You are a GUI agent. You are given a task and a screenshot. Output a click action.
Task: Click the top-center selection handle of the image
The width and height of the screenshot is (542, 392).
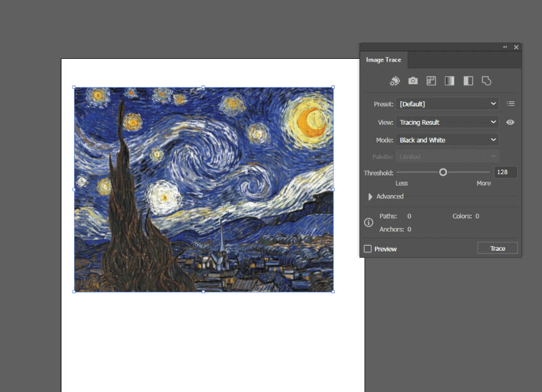click(203, 87)
